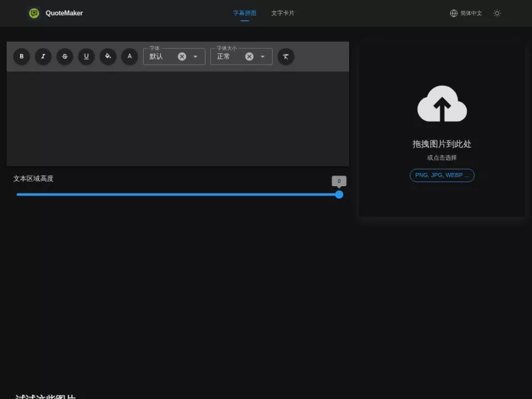The height and width of the screenshot is (399, 532).
Task: Toggle italic formatting button
Action: point(43,57)
